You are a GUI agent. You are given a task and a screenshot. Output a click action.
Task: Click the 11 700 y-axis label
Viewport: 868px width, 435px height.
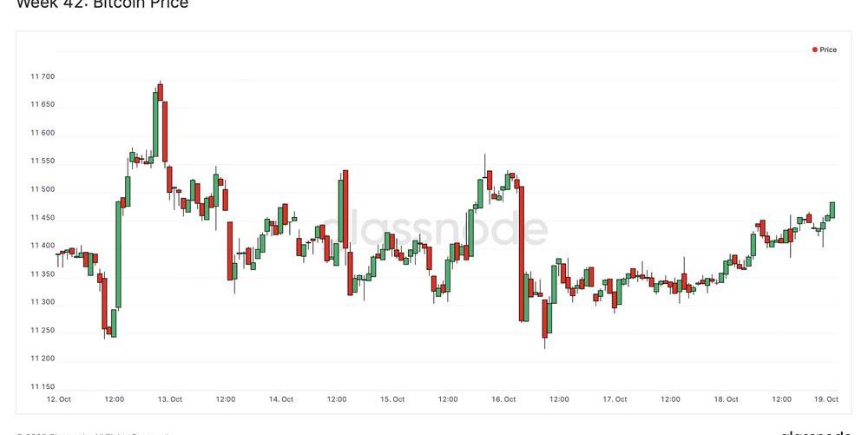(43, 76)
